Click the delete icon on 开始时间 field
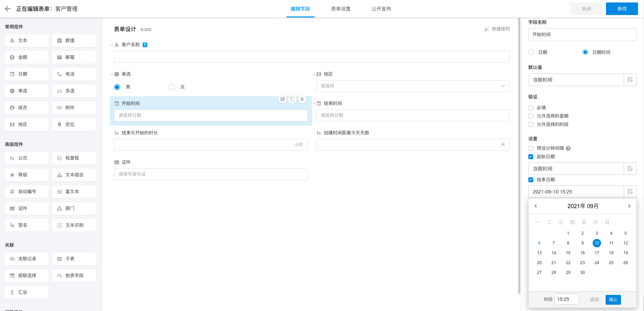This screenshot has width=644, height=311. (302, 99)
